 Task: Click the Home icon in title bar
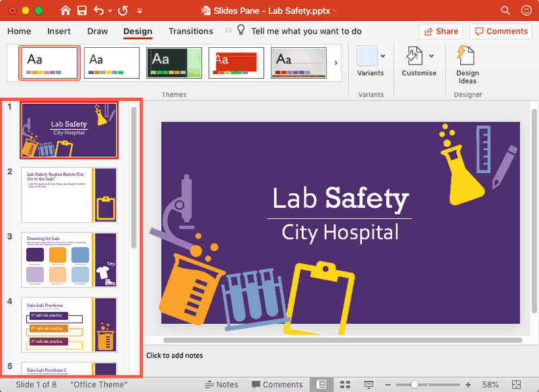[x=65, y=11]
